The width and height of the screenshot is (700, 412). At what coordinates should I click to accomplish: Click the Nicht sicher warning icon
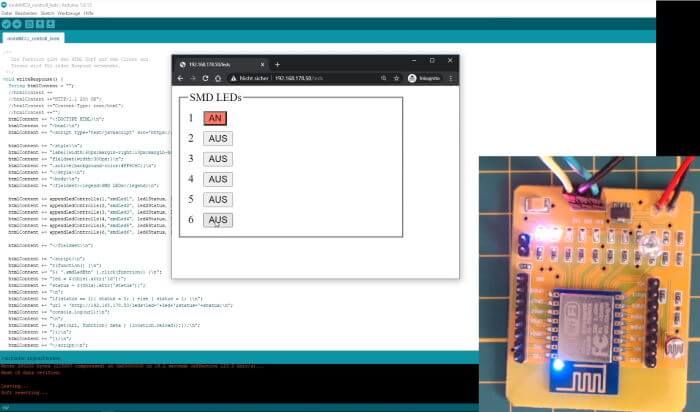(233, 78)
